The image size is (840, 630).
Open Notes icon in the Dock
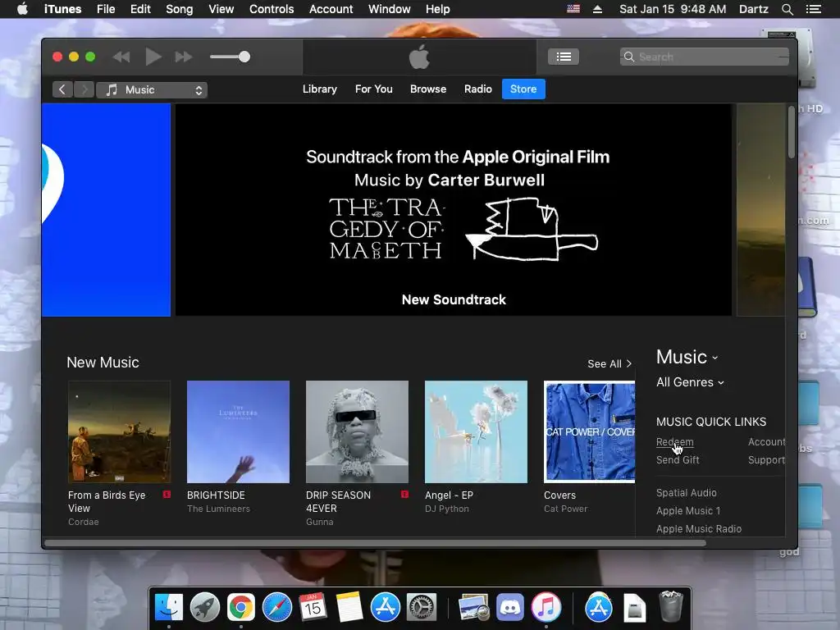click(x=349, y=607)
